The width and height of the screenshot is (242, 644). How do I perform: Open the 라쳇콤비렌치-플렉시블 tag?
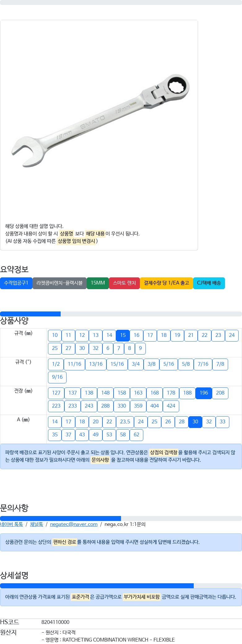60,283
